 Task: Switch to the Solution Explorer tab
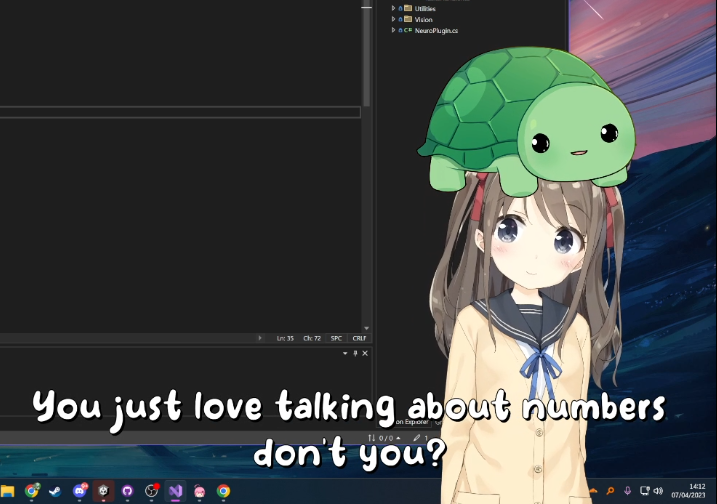[x=412, y=422]
